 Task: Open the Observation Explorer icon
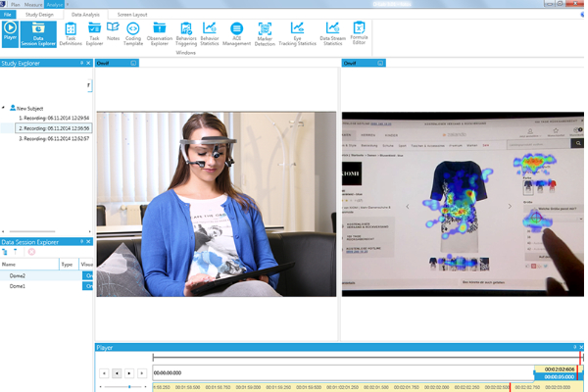click(x=160, y=34)
